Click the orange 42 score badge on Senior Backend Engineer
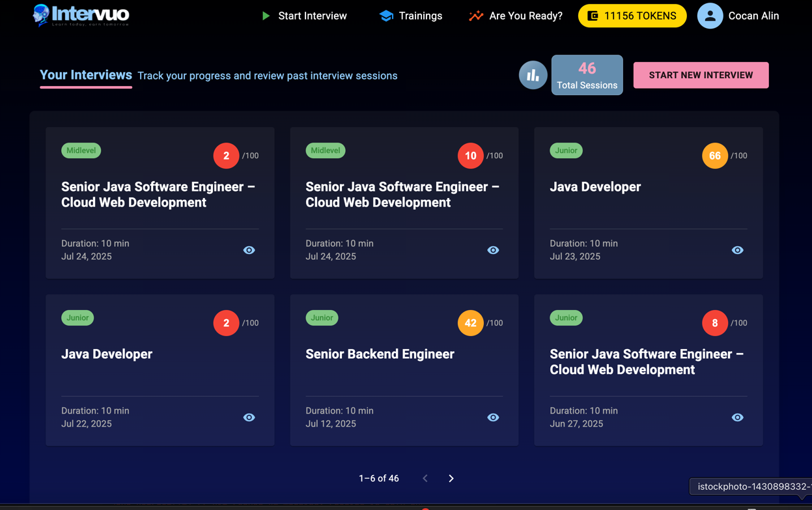 coord(470,322)
